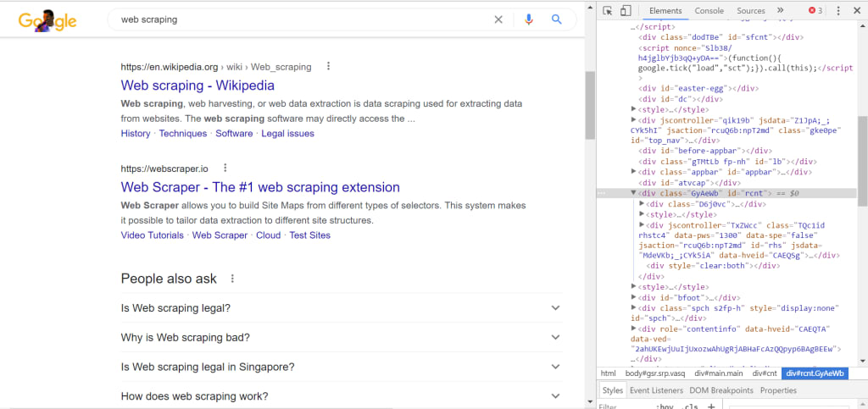Screen dimensions: 868x409
Task: Focus the Styles Filter field
Action: pyautogui.click(x=626, y=406)
